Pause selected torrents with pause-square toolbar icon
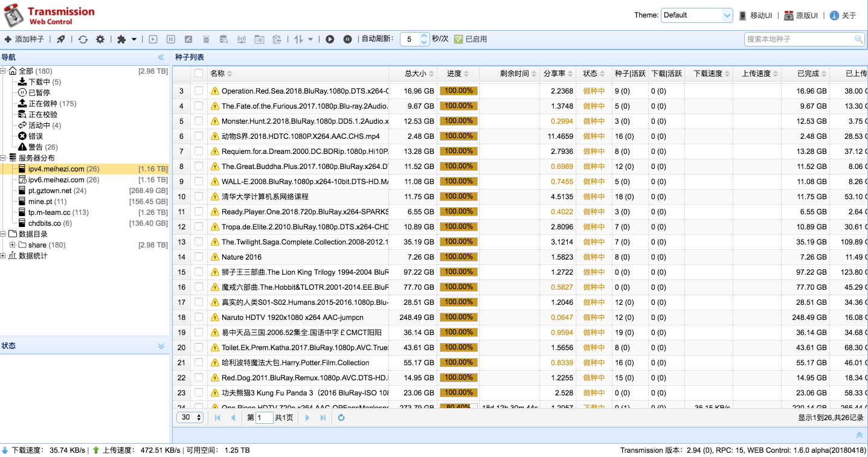The height and width of the screenshot is (457, 868). click(171, 39)
